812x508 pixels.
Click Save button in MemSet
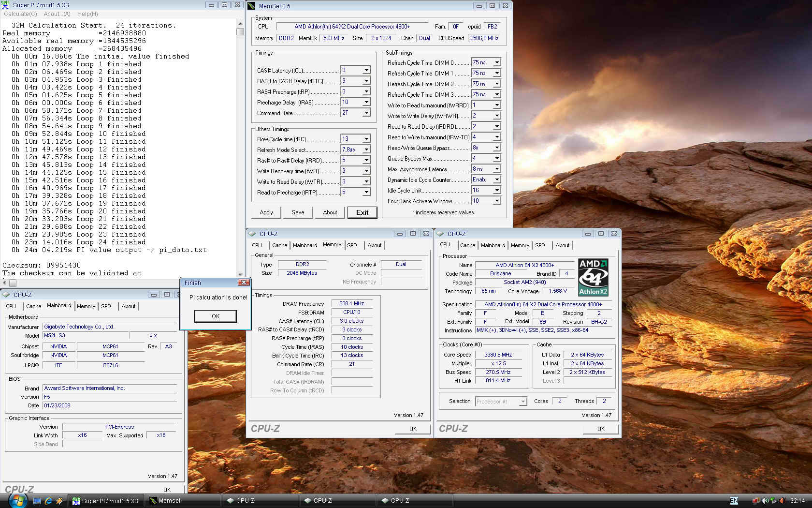(x=298, y=212)
